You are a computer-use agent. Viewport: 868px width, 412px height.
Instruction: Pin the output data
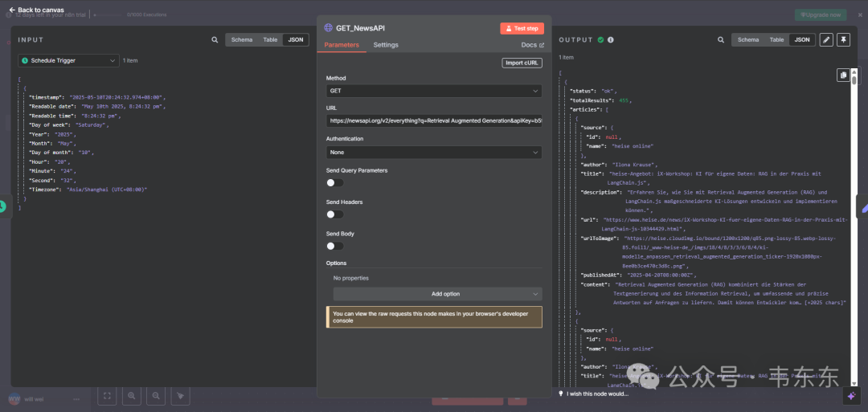(843, 40)
